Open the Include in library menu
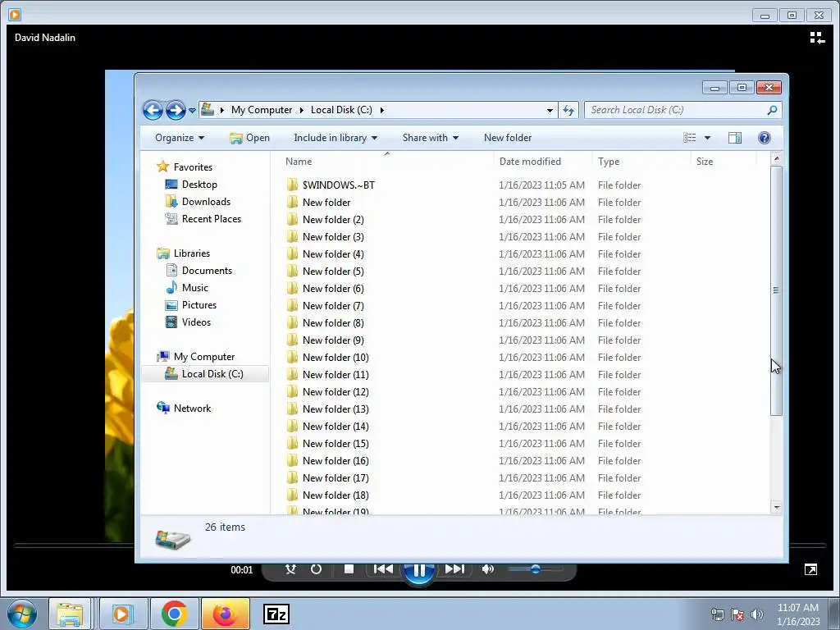The height and width of the screenshot is (630, 840). (336, 138)
